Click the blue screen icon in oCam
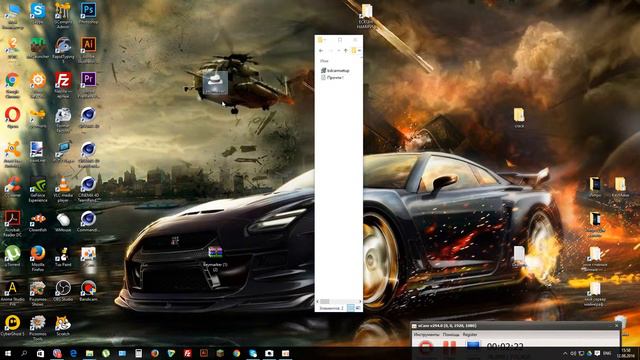The height and width of the screenshot is (360, 640). point(473,346)
